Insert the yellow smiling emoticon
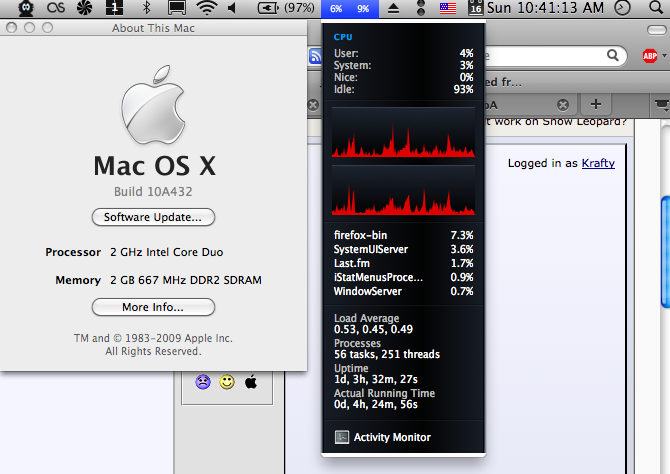Image resolution: width=670 pixels, height=474 pixels. tap(227, 382)
